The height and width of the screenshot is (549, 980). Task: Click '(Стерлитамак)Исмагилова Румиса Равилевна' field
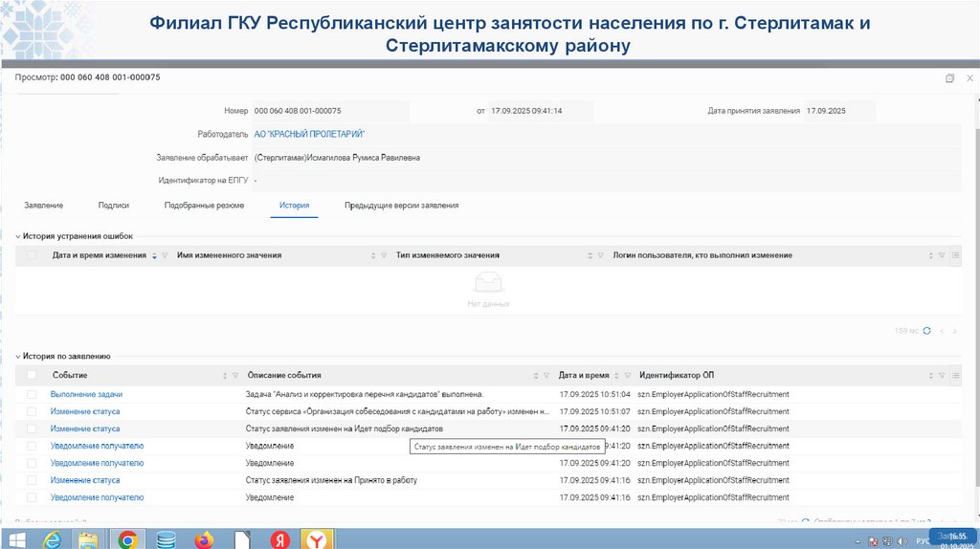point(606,158)
